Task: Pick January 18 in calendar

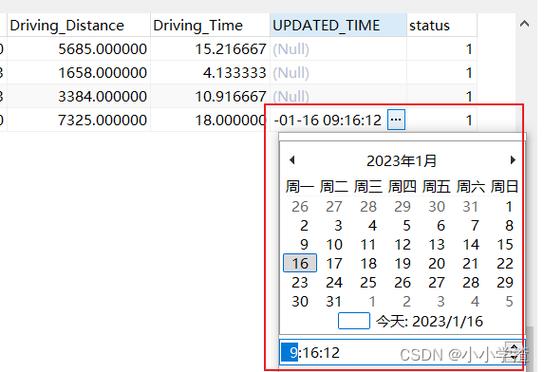Action: (x=368, y=263)
